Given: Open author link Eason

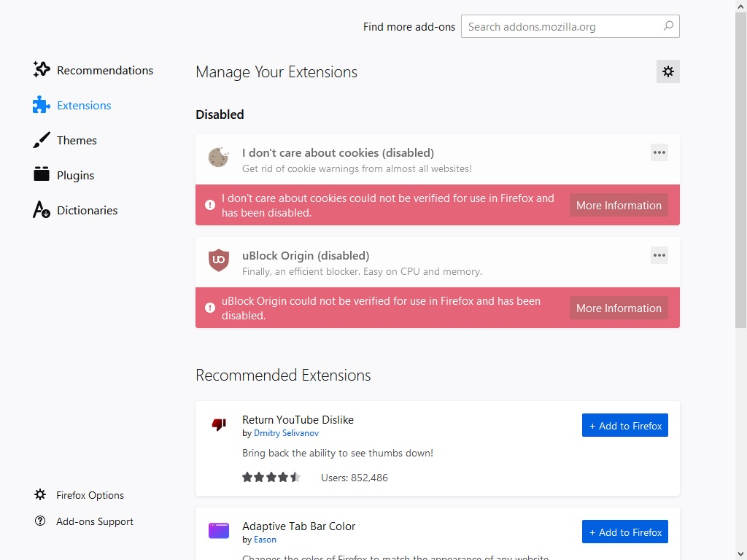Looking at the screenshot, I should (x=265, y=540).
